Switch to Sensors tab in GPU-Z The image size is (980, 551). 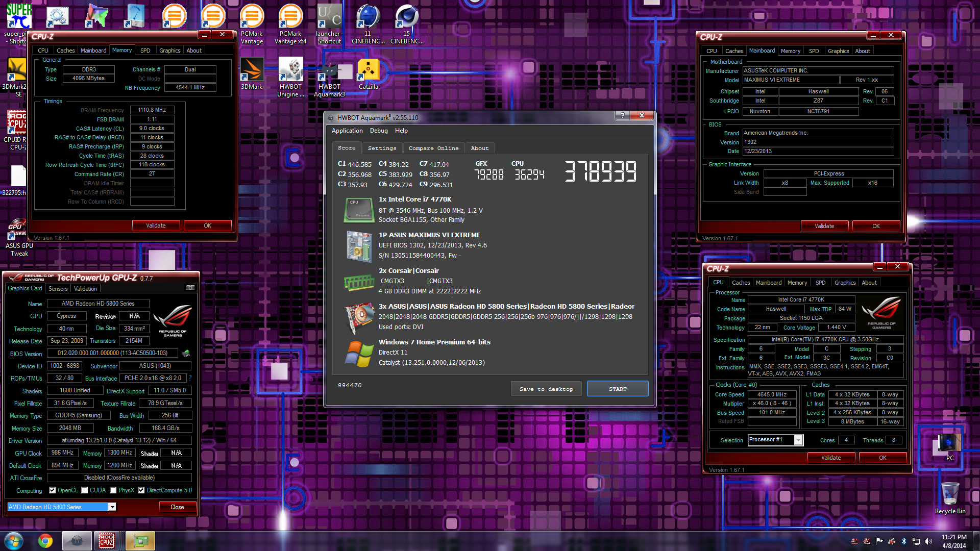point(58,288)
